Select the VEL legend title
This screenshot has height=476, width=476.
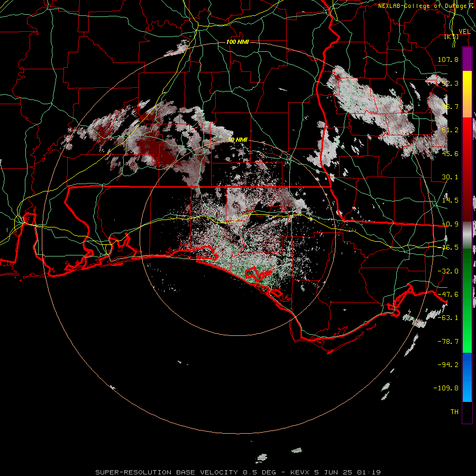[x=464, y=32]
